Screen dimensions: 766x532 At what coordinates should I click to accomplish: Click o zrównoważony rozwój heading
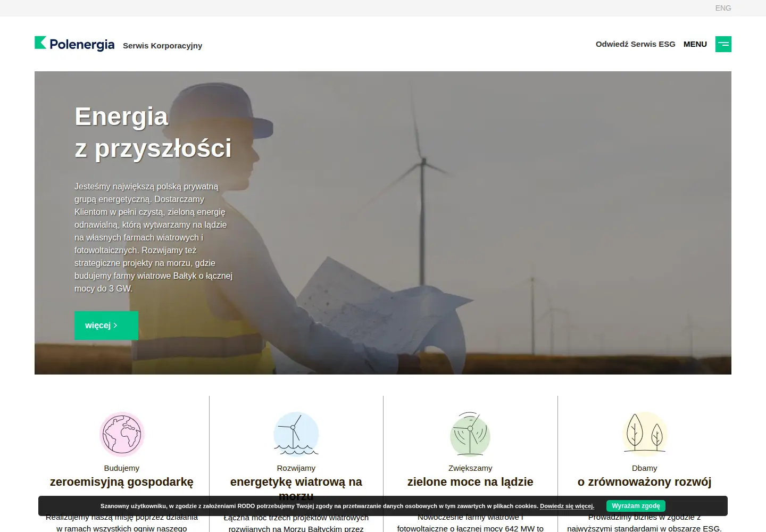click(645, 481)
